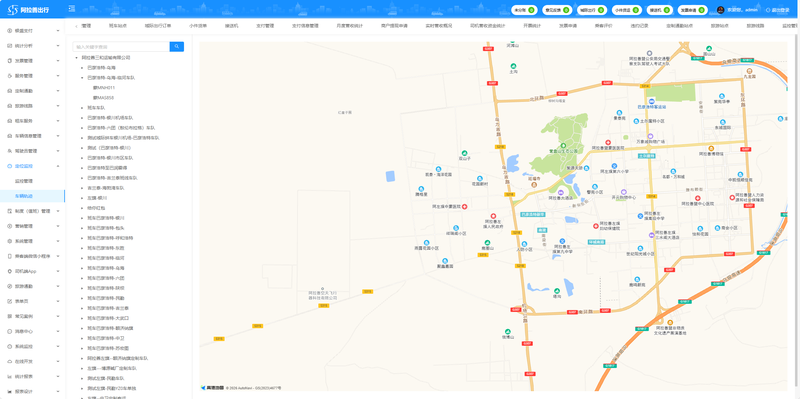This screenshot has height=399, width=800.
Task: Collapse the 阿拉善三和运输有限公司 tree root
Action: (76, 58)
